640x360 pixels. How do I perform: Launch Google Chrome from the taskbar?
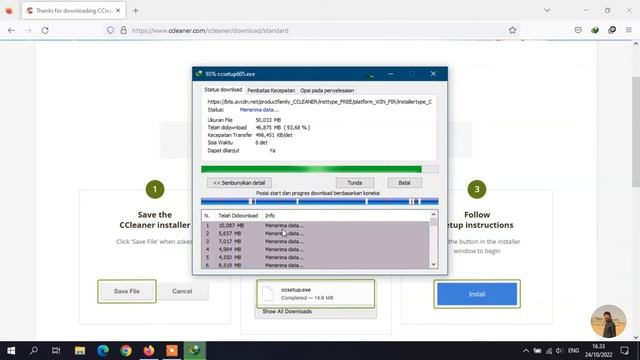[126, 351]
